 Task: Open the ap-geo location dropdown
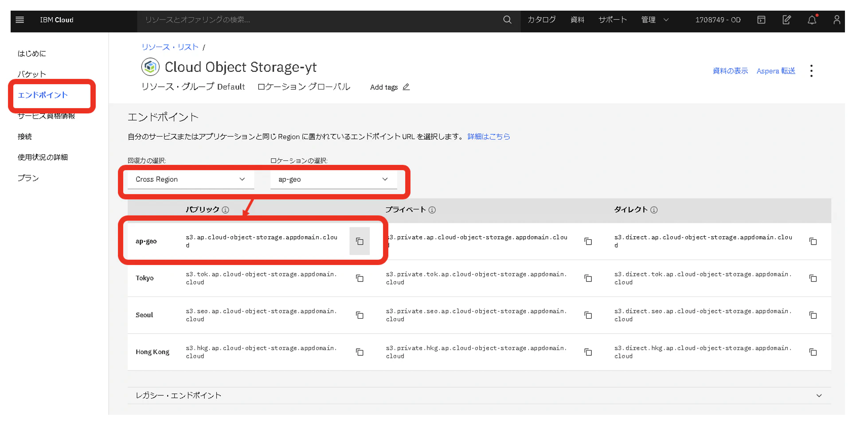tap(333, 179)
